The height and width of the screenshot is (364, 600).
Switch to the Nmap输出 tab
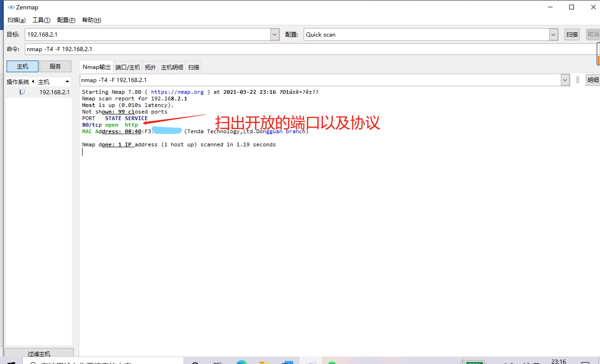point(96,67)
